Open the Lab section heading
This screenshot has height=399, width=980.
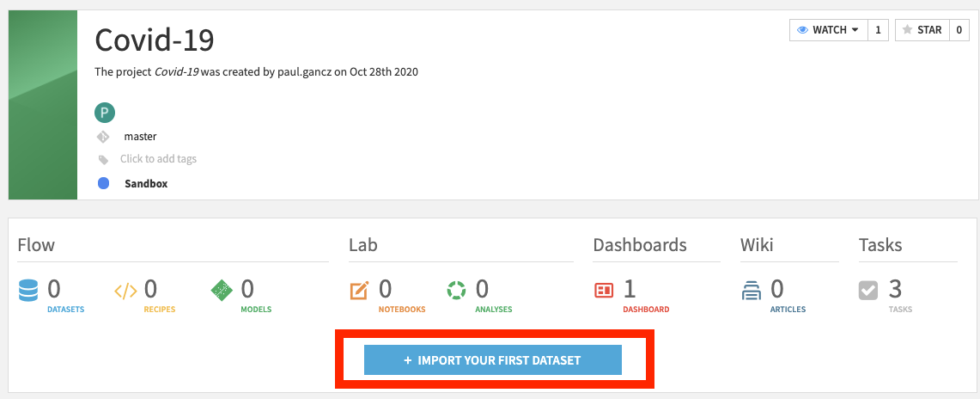click(x=363, y=245)
